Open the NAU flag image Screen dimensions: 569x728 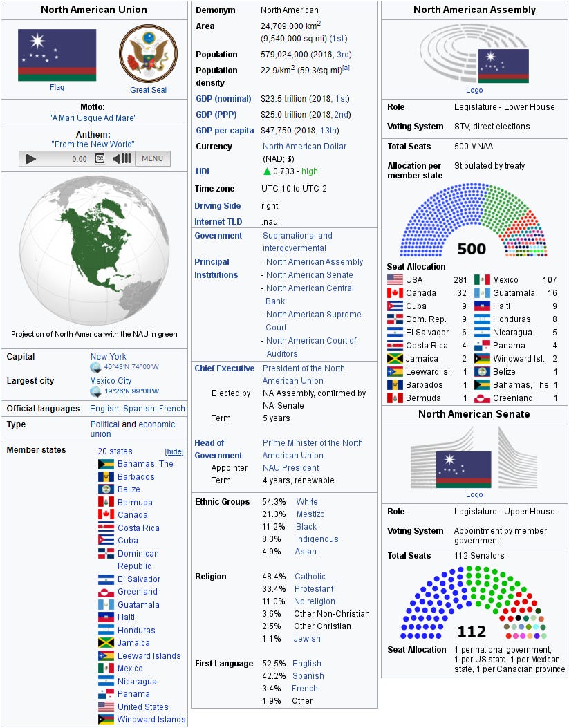[57, 55]
